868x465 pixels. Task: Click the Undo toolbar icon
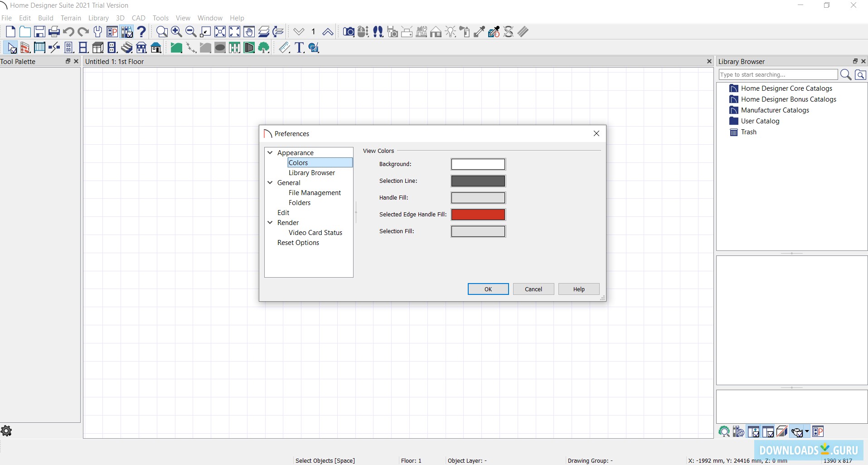(68, 32)
